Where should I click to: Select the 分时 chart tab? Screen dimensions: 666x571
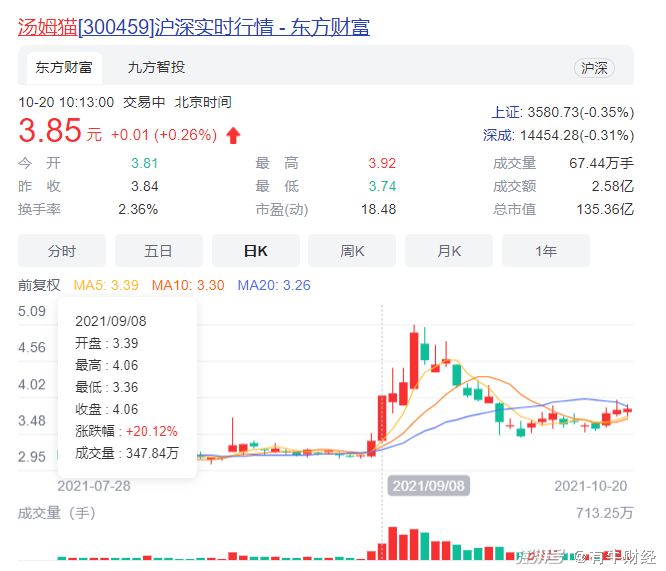tap(62, 251)
